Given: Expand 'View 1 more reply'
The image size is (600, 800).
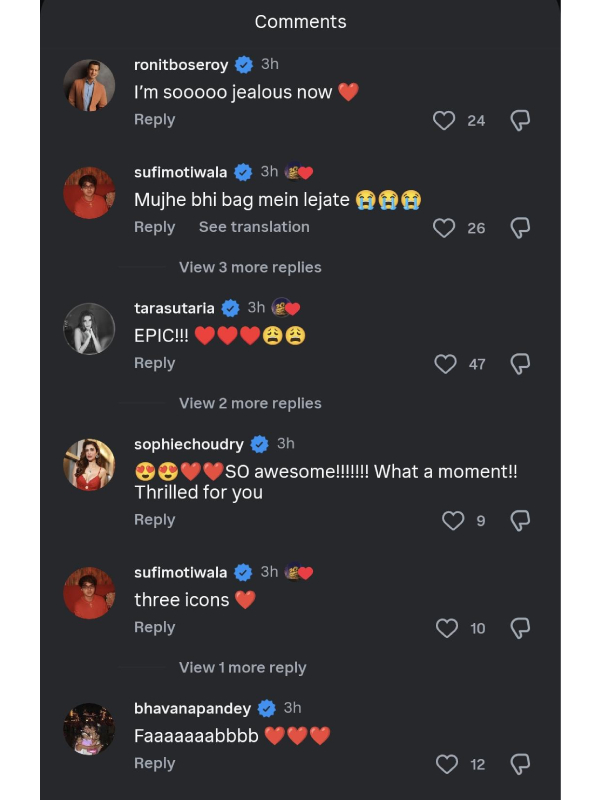Looking at the screenshot, I should (x=242, y=668).
